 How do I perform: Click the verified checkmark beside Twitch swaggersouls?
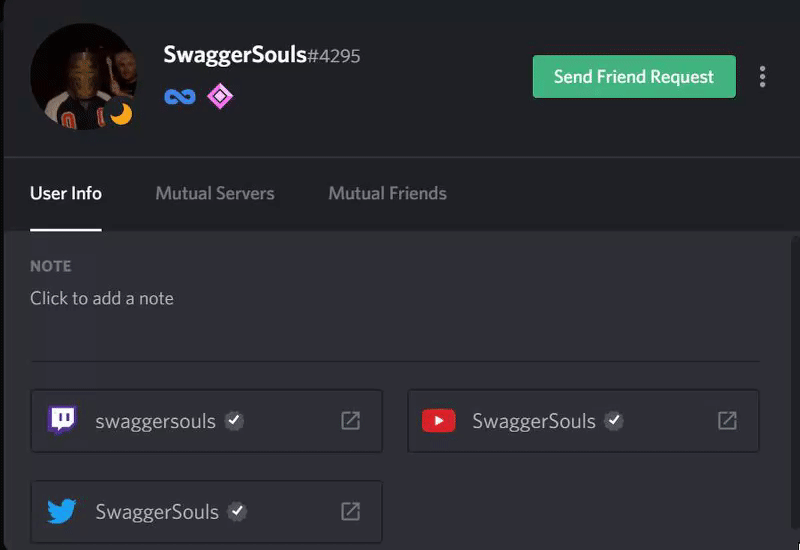pyautogui.click(x=234, y=420)
